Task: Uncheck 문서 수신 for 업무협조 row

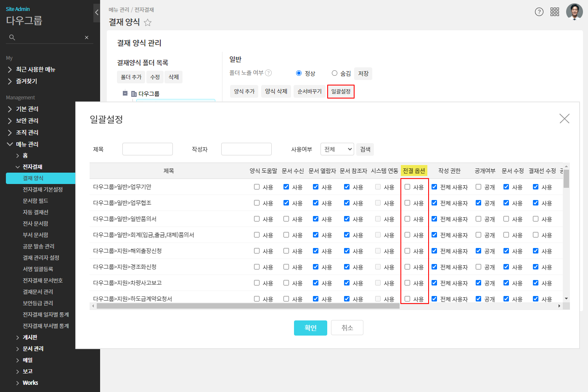Action: click(x=286, y=203)
